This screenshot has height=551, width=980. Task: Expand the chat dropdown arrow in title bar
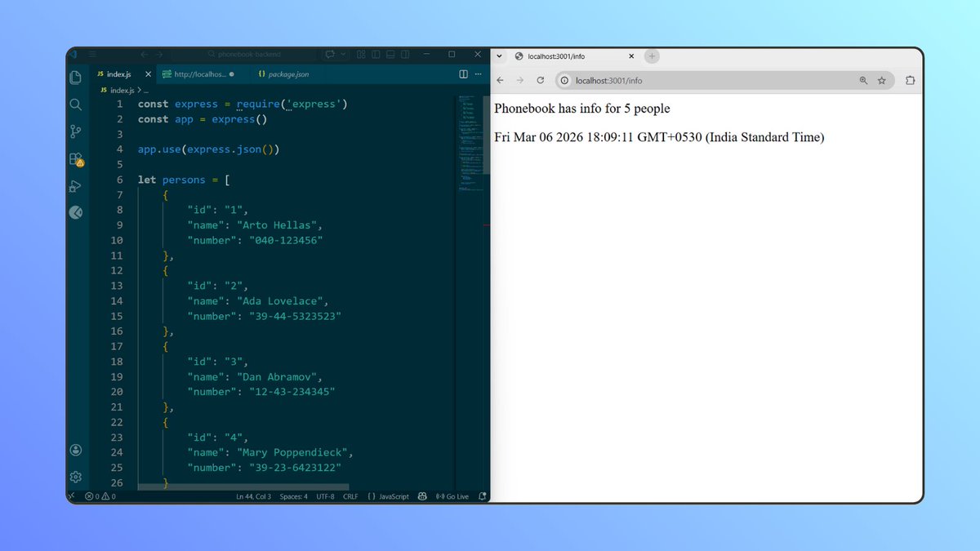click(342, 54)
